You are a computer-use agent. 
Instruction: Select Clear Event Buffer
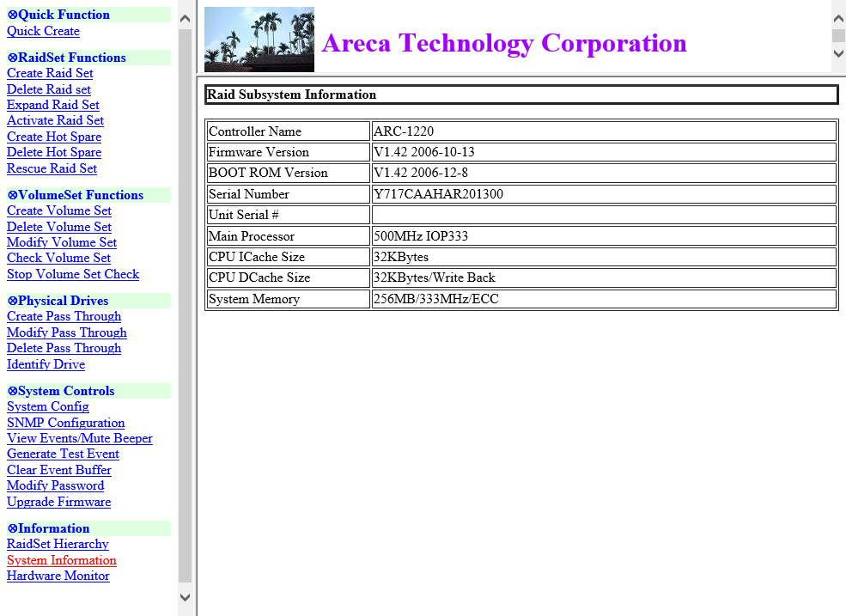pyautogui.click(x=58, y=470)
